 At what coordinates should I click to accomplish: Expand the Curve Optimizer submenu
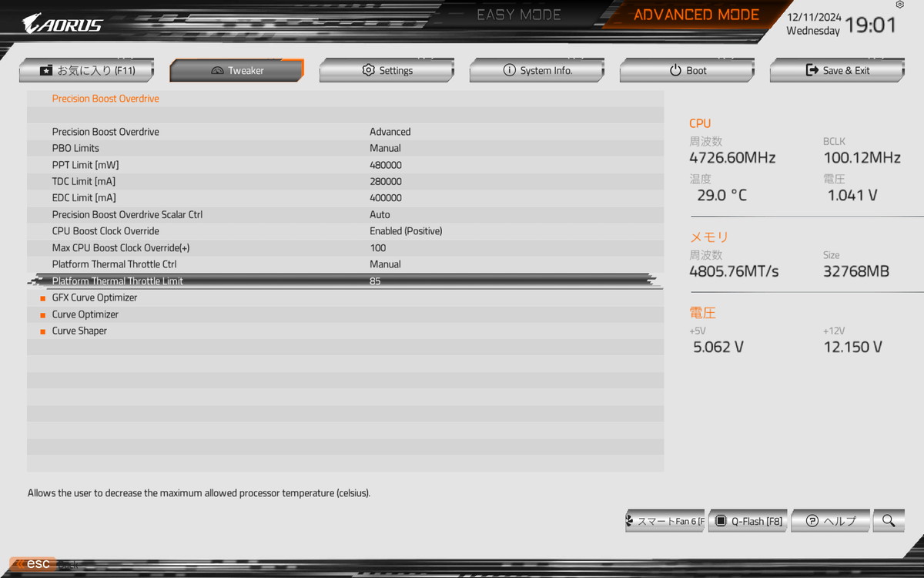tap(85, 314)
